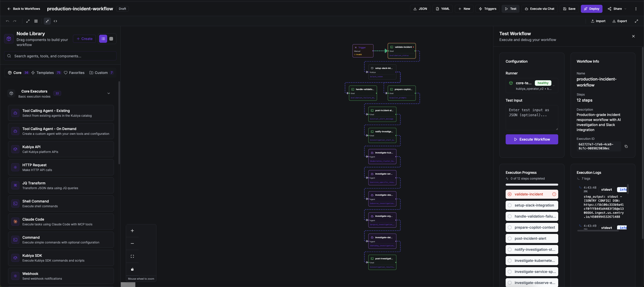Switch to the Favorites tab
This screenshot has height=287, width=644.
tap(74, 73)
